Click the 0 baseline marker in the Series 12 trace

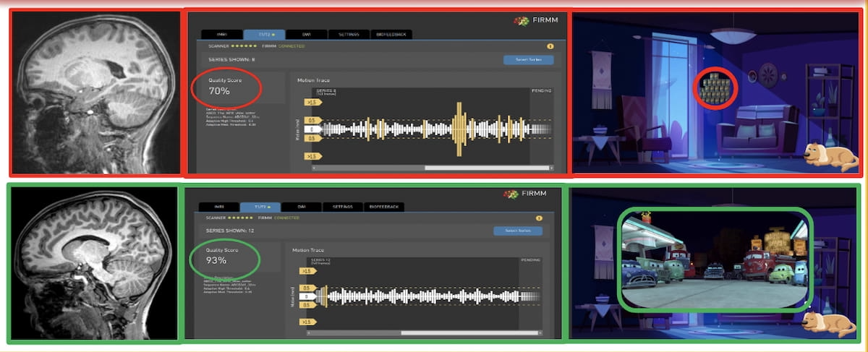point(307,296)
